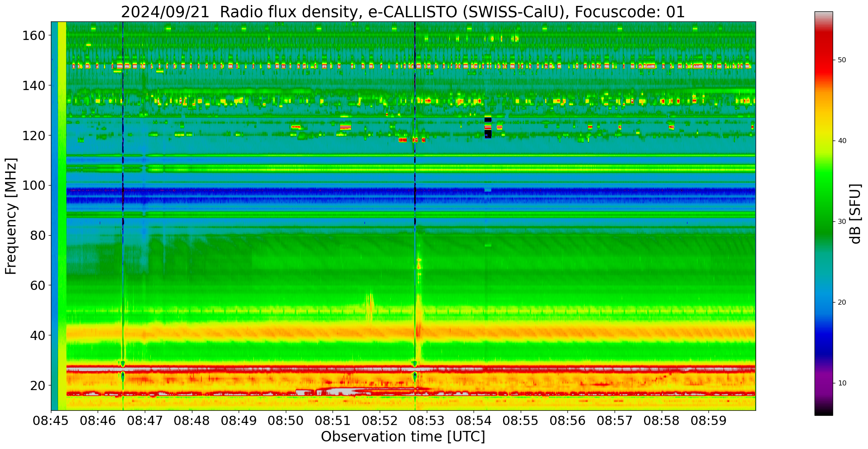The image size is (868, 449).
Task: Click the colorbar tick value 30
Action: pyautogui.click(x=842, y=221)
